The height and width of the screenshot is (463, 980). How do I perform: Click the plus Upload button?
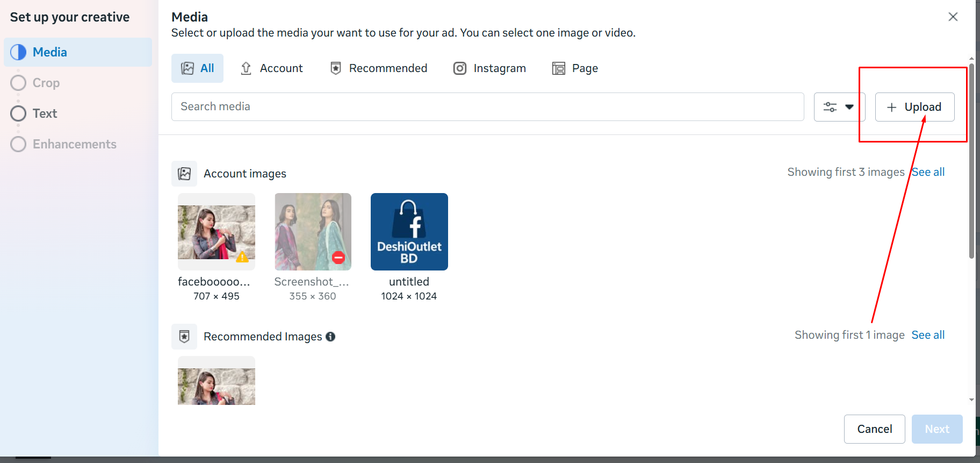coord(914,107)
